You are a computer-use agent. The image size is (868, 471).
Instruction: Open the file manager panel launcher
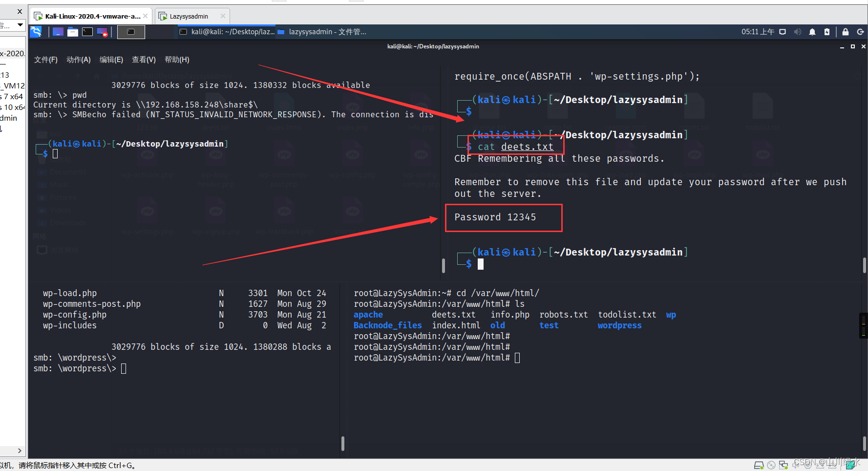pos(73,32)
